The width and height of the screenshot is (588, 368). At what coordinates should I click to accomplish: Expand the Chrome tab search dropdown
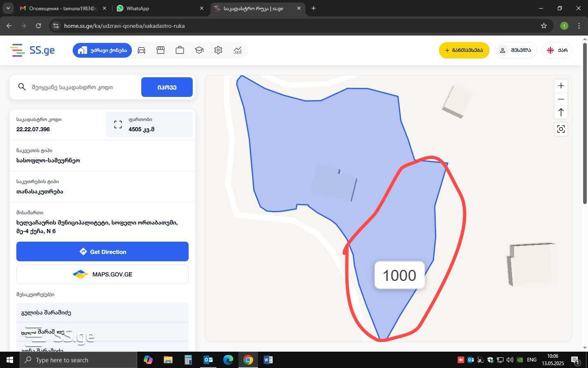[x=8, y=8]
